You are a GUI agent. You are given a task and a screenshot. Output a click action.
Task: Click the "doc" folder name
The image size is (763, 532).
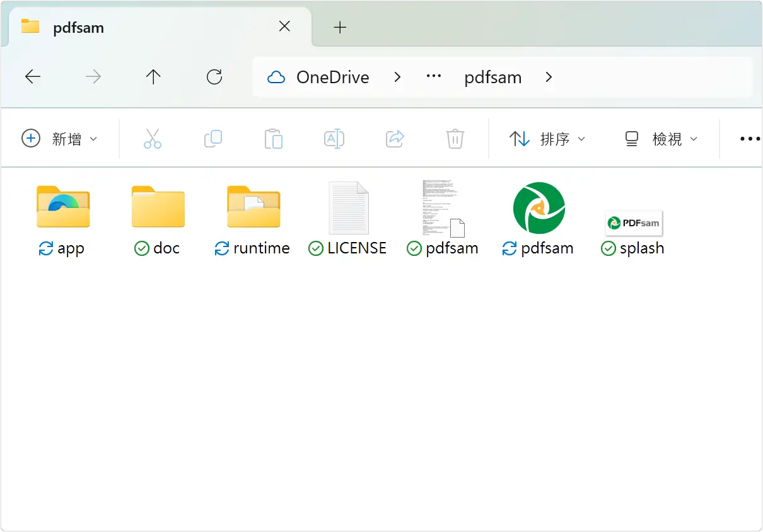tap(166, 248)
